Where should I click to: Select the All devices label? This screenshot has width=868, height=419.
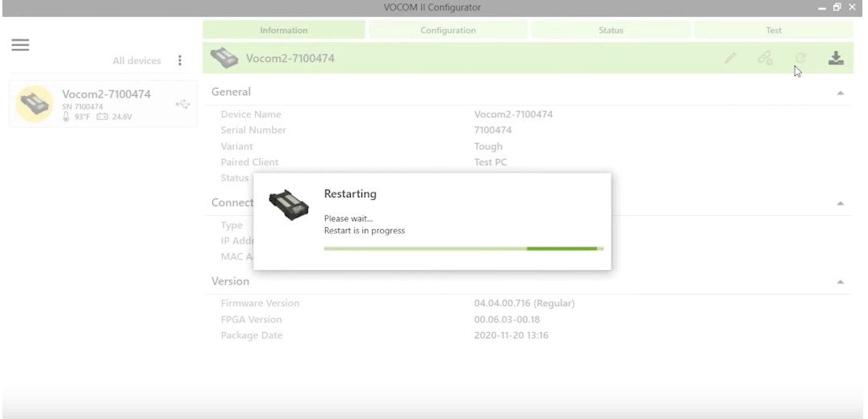tap(136, 60)
